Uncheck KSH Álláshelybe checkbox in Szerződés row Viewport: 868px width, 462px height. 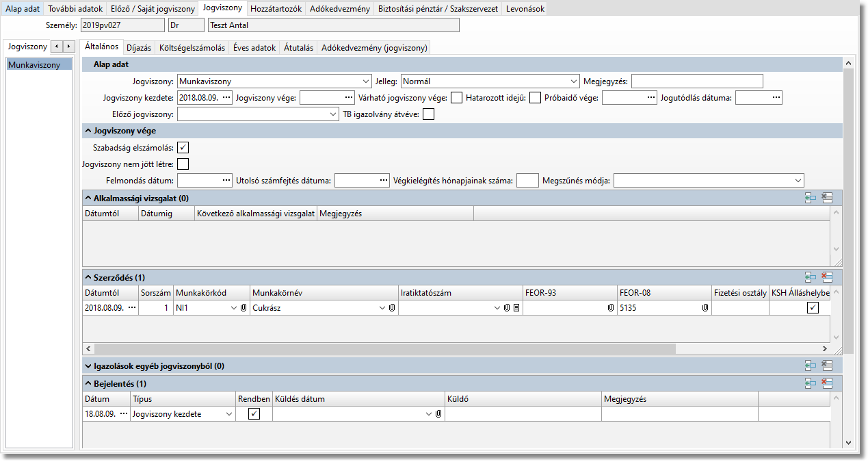813,308
